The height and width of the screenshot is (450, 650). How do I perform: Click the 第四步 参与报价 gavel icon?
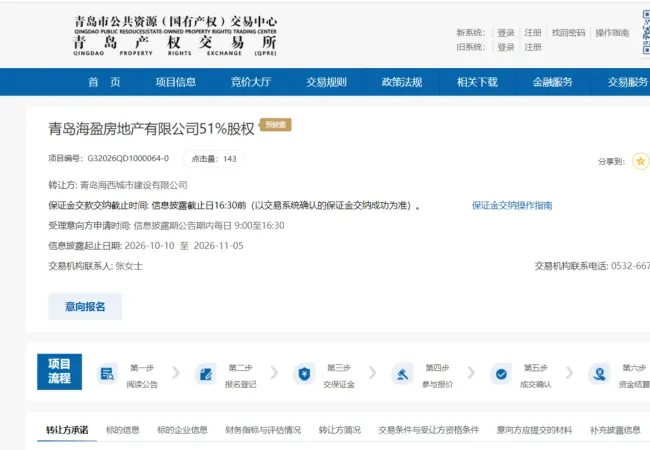click(x=403, y=374)
